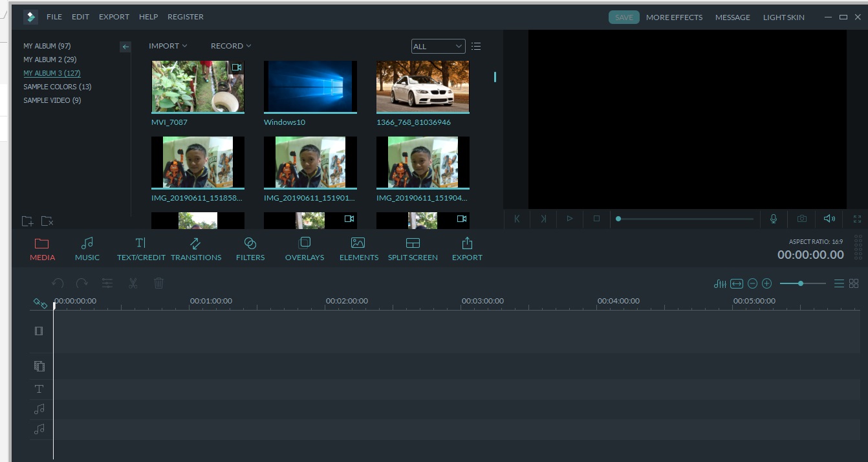Image resolution: width=868 pixels, height=462 pixels.
Task: Click the Delete trash icon
Action: 159,283
